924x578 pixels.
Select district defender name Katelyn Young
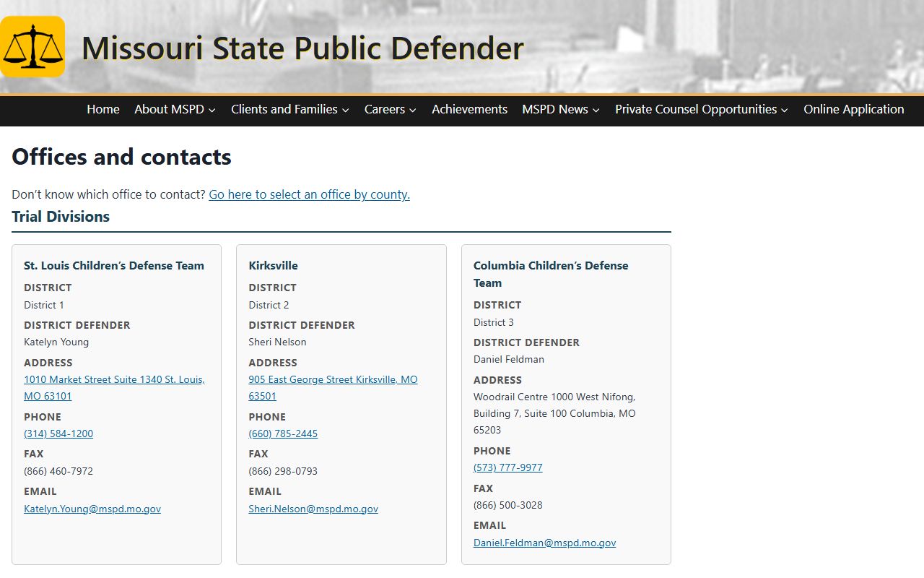(x=56, y=342)
